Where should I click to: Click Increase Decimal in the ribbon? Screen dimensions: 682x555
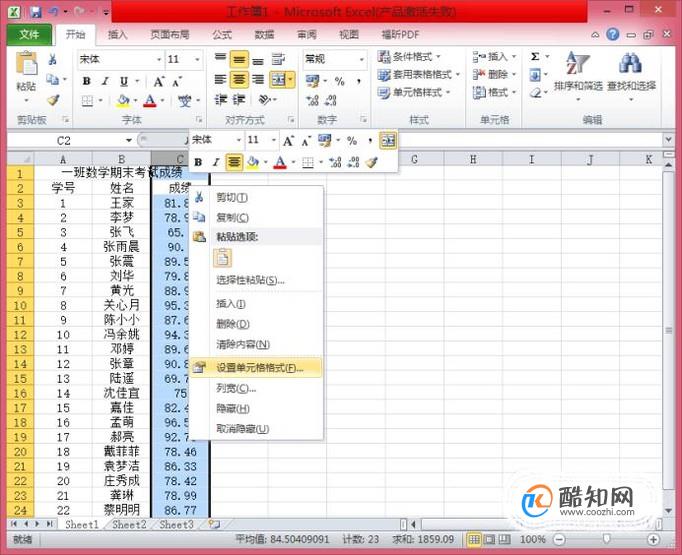pyautogui.click(x=312, y=100)
